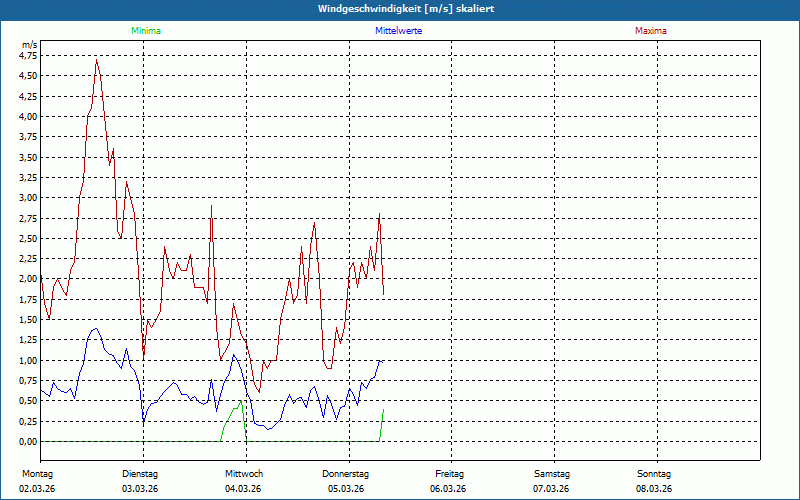Select the Sonntag 08.03.26 axis label

[x=654, y=481]
